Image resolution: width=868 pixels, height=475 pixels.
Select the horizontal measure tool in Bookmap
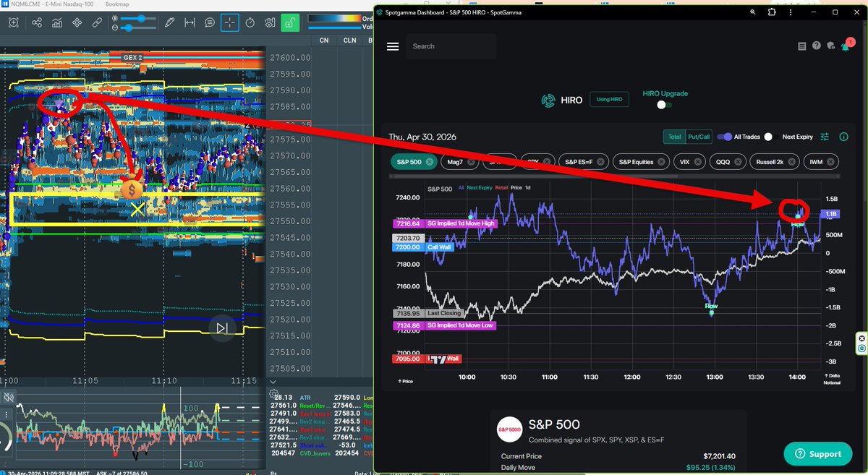190,22
